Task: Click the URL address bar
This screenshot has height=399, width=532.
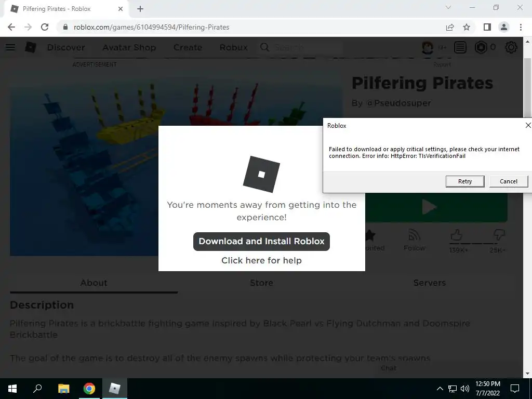Action: click(251, 27)
